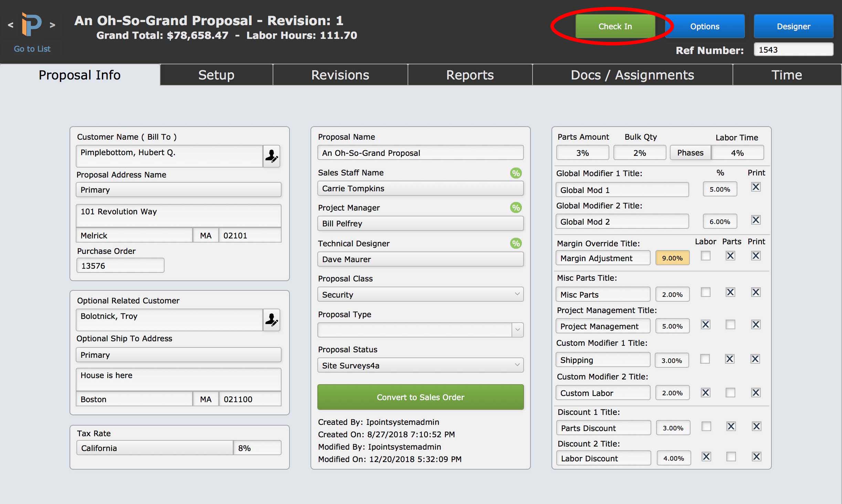Image resolution: width=842 pixels, height=504 pixels.
Task: Edit the Ref Number field showing 1543
Action: 793,49
